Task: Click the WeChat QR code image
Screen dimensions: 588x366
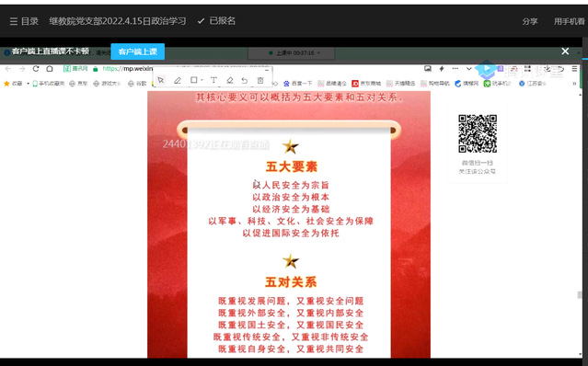Action: (x=478, y=133)
